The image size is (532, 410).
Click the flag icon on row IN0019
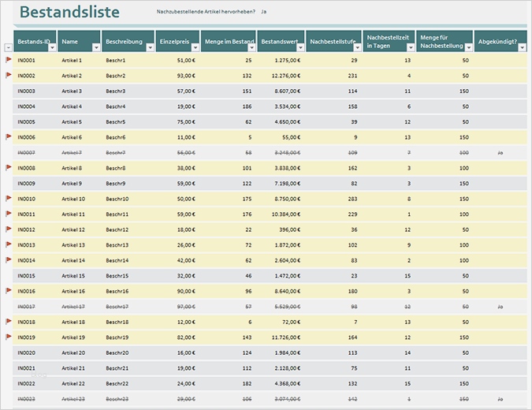pos(9,337)
